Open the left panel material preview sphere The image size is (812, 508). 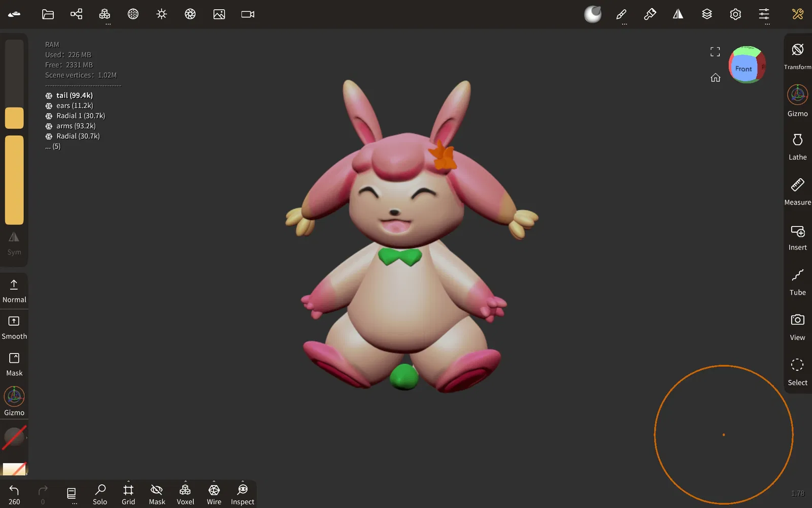[14, 437]
